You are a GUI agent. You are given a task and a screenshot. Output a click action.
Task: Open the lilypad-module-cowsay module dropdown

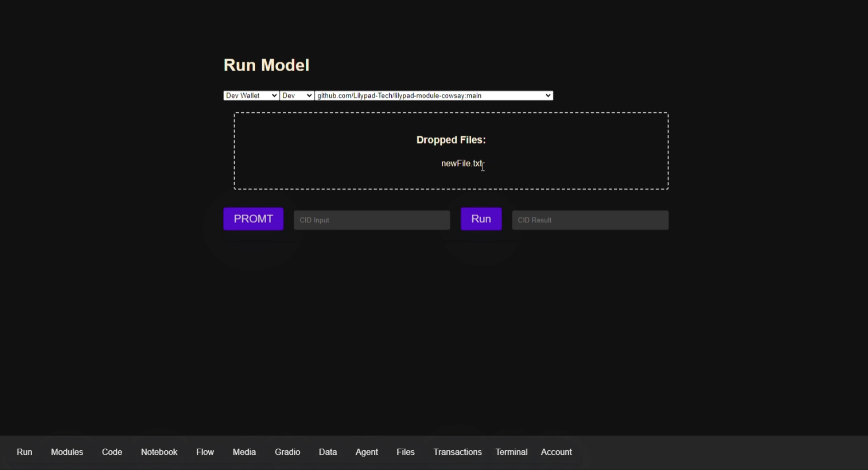click(434, 96)
